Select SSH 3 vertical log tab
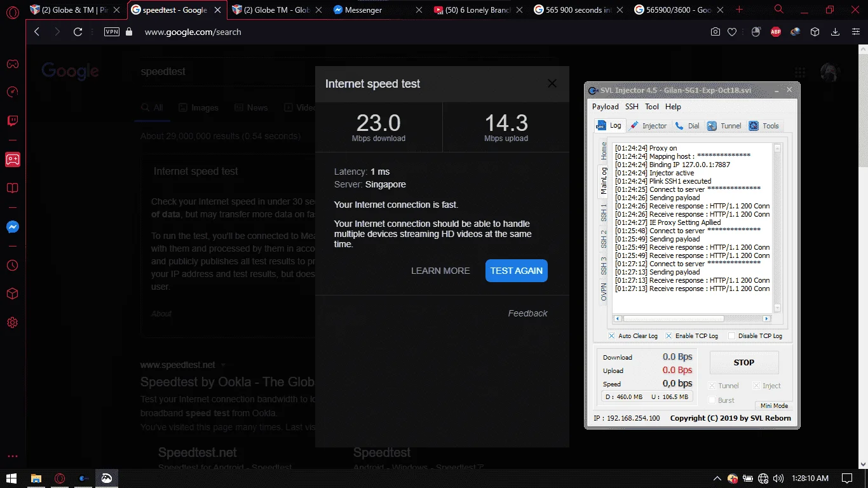 click(604, 266)
